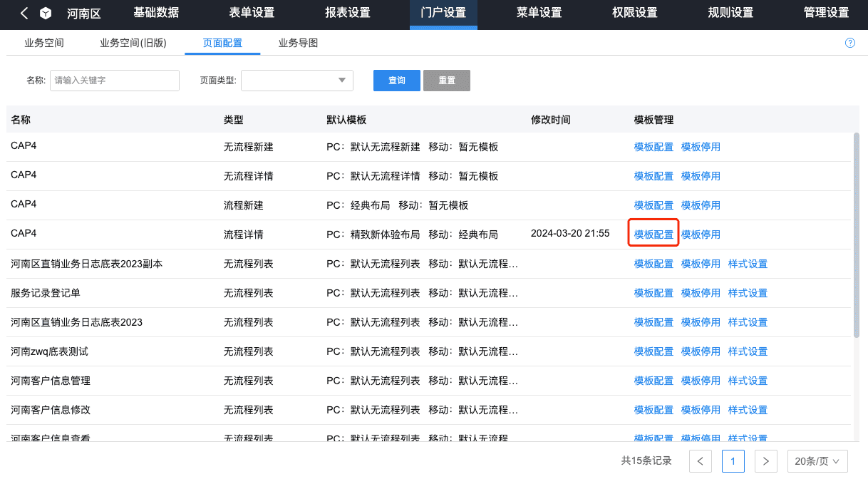Click 模板停用 for 服务记录登记单

click(701, 293)
